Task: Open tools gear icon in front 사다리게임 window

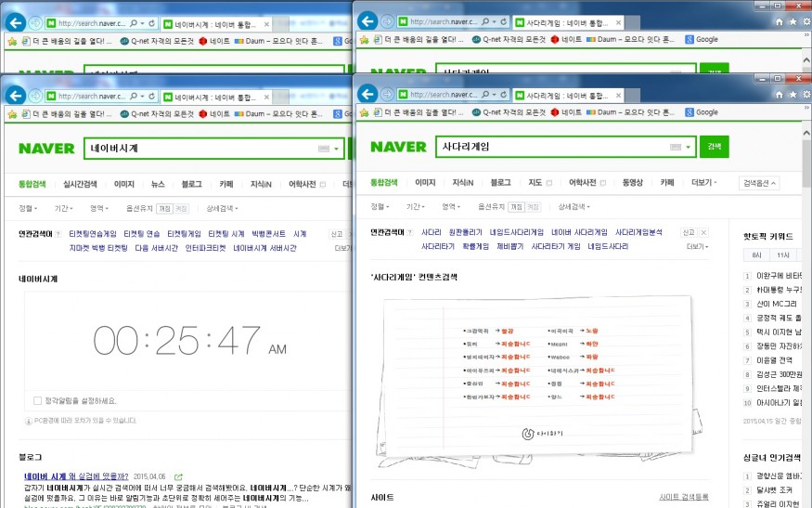Action: click(805, 95)
